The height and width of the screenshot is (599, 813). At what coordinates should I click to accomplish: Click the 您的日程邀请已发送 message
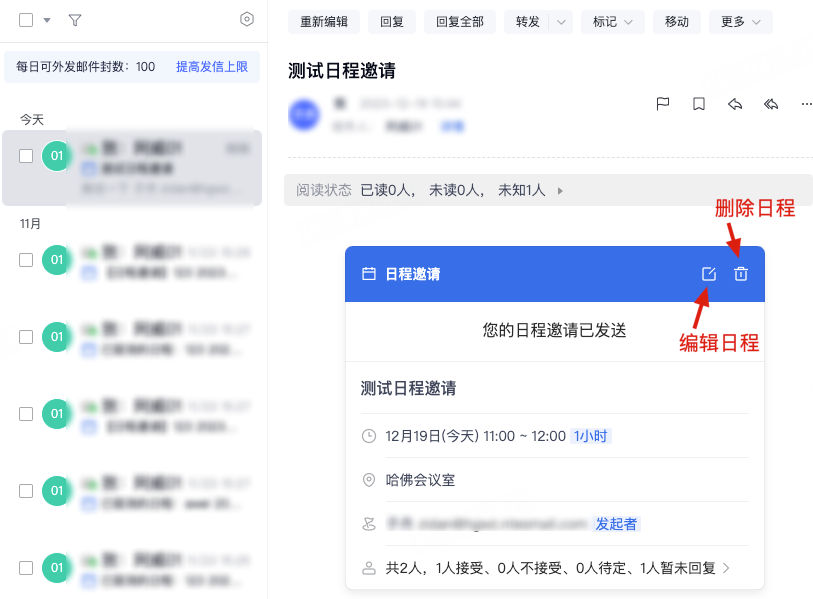[554, 330]
